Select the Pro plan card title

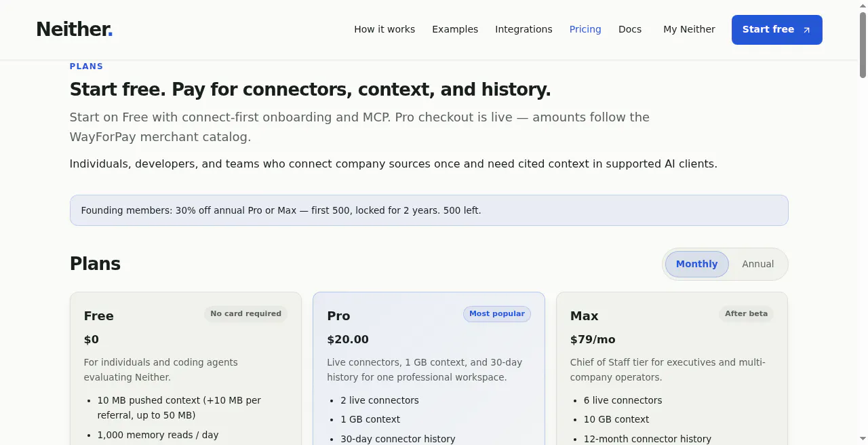click(x=338, y=316)
